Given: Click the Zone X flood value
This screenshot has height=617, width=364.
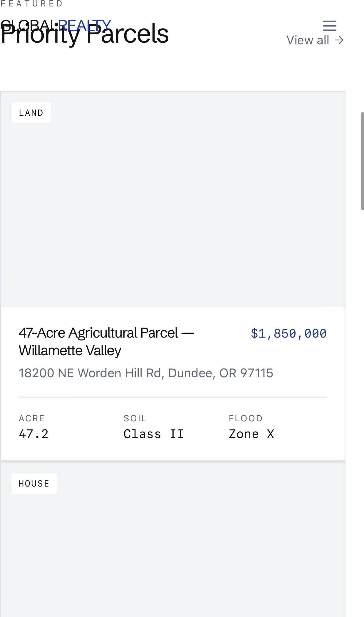Looking at the screenshot, I should click(x=251, y=434).
